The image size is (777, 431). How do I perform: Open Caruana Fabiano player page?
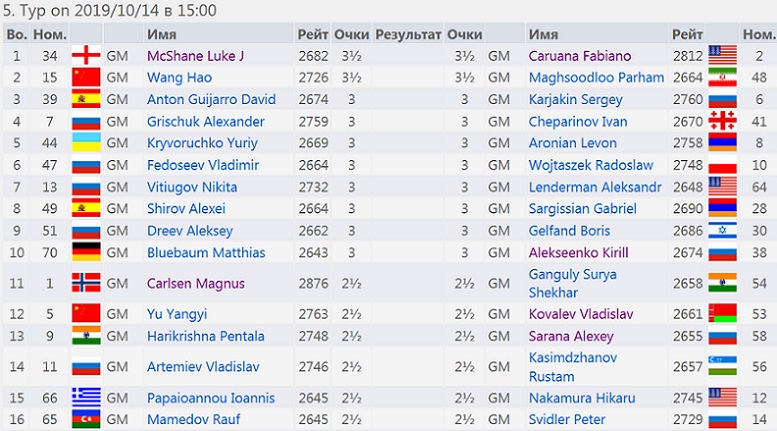(x=579, y=55)
